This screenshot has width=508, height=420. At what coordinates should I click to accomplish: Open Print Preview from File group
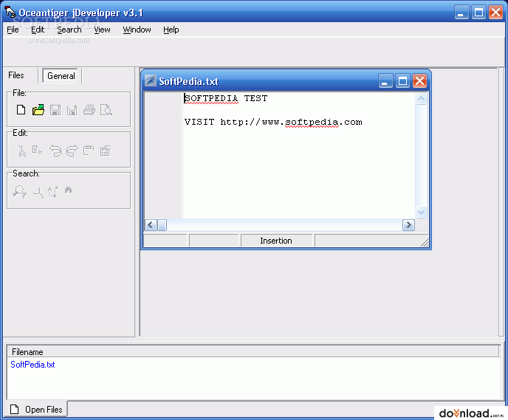pos(106,110)
